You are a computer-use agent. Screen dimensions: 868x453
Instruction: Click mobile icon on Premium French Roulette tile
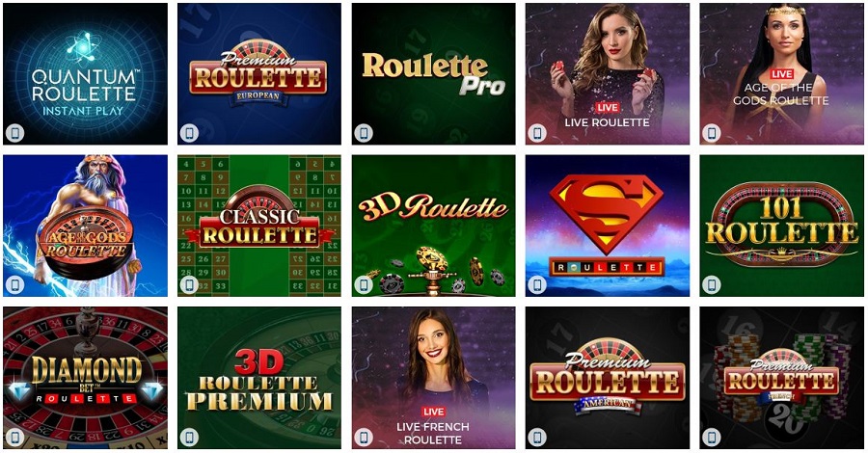[712, 437]
